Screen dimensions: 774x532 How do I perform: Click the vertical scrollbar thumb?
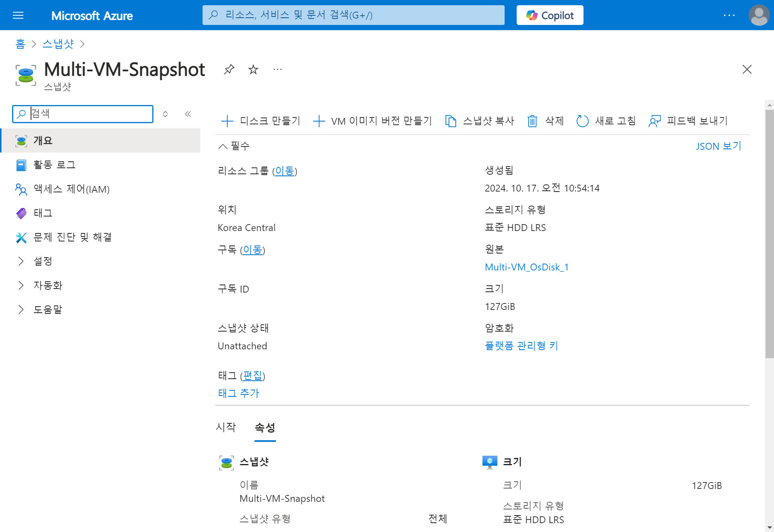point(769,233)
